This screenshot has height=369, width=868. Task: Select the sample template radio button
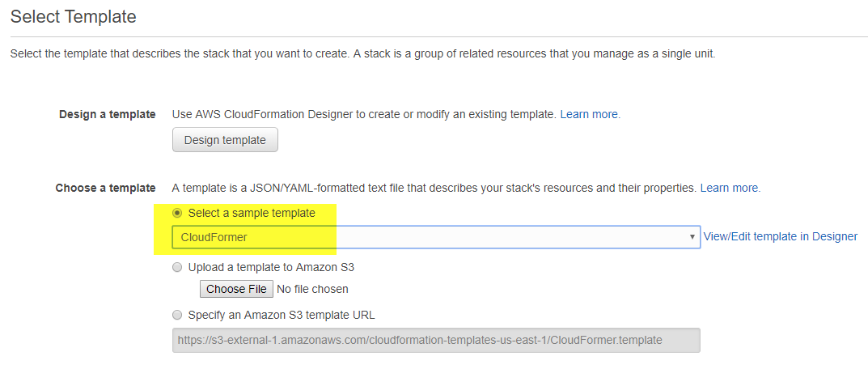pyautogui.click(x=177, y=213)
